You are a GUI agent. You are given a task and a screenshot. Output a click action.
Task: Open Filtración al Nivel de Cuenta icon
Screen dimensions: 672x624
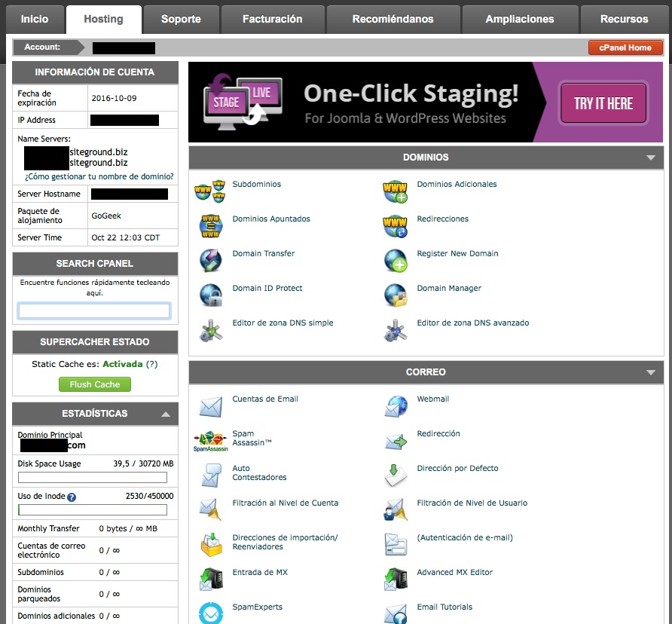pos(210,510)
